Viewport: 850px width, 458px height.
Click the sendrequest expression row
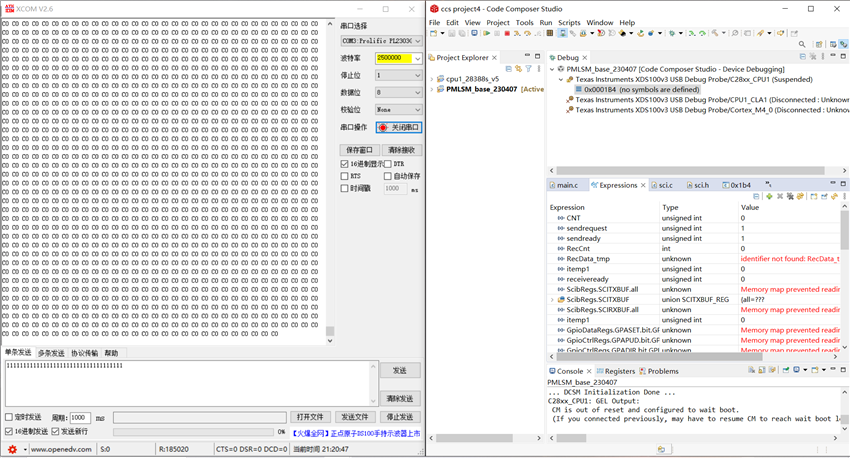694,228
